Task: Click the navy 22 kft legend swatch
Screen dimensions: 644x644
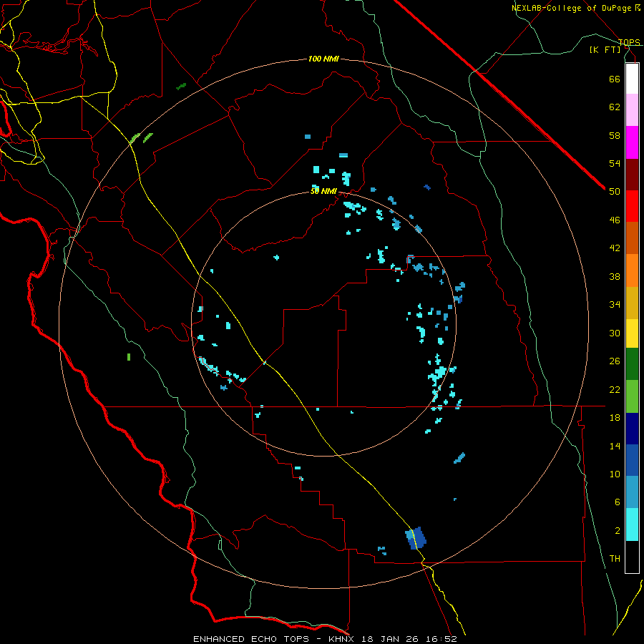Action: [632, 429]
